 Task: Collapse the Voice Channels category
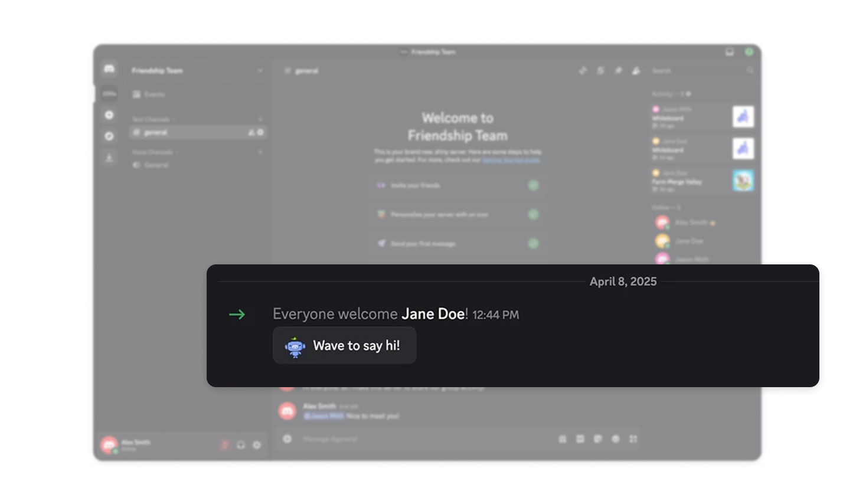pyautogui.click(x=154, y=152)
